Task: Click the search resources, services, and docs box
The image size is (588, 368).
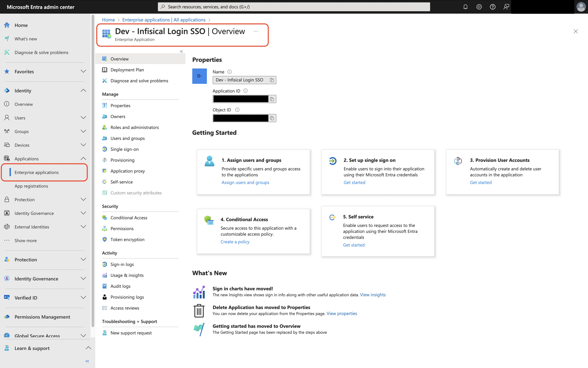Action: [294, 7]
